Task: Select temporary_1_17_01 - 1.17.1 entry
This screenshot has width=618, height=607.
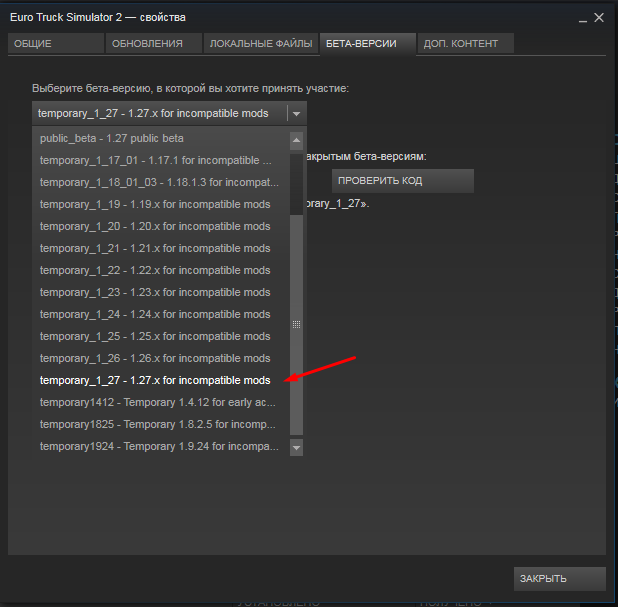Action: 160,160
